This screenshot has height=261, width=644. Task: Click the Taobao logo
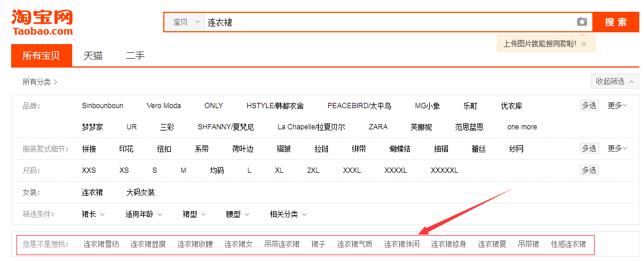point(42,22)
